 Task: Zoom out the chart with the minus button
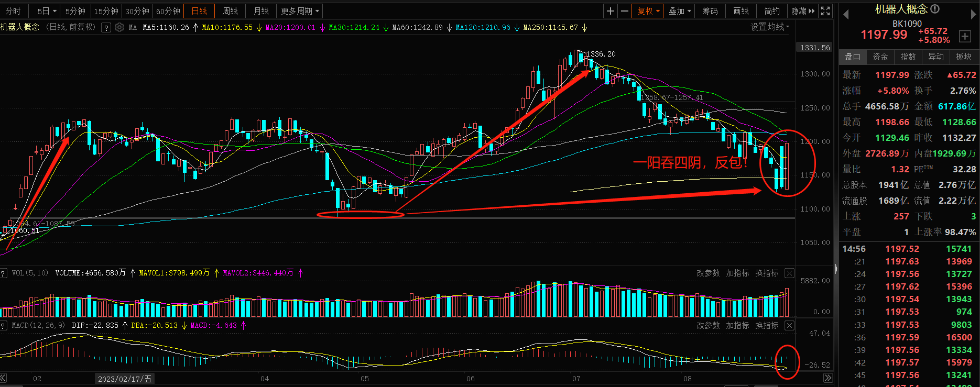click(x=625, y=11)
